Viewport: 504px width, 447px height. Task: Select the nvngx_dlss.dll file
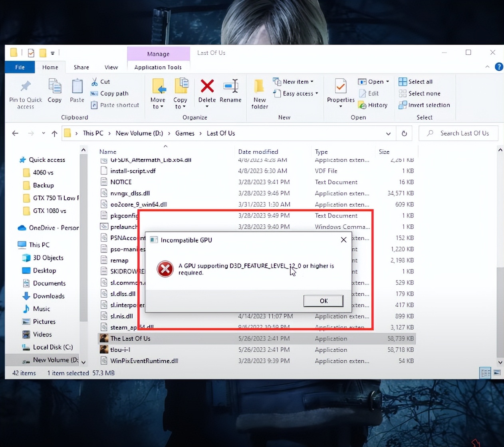point(256,193)
